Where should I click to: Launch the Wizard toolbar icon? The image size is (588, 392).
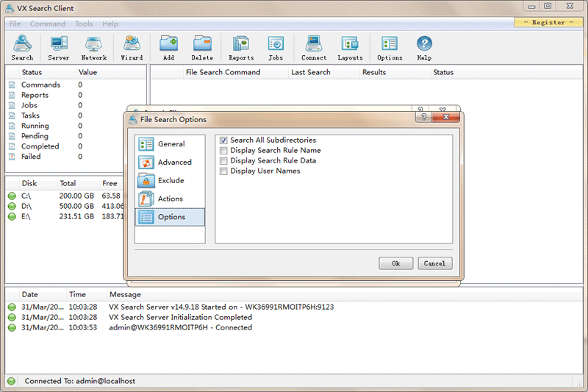[x=132, y=44]
